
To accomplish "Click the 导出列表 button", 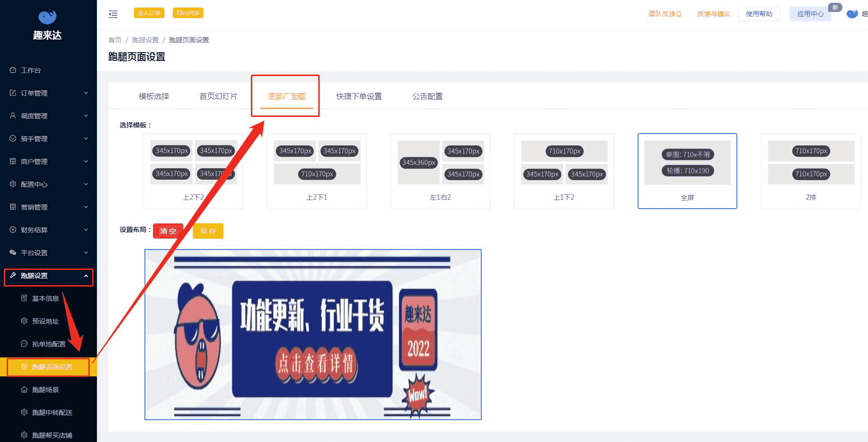I will click(188, 13).
